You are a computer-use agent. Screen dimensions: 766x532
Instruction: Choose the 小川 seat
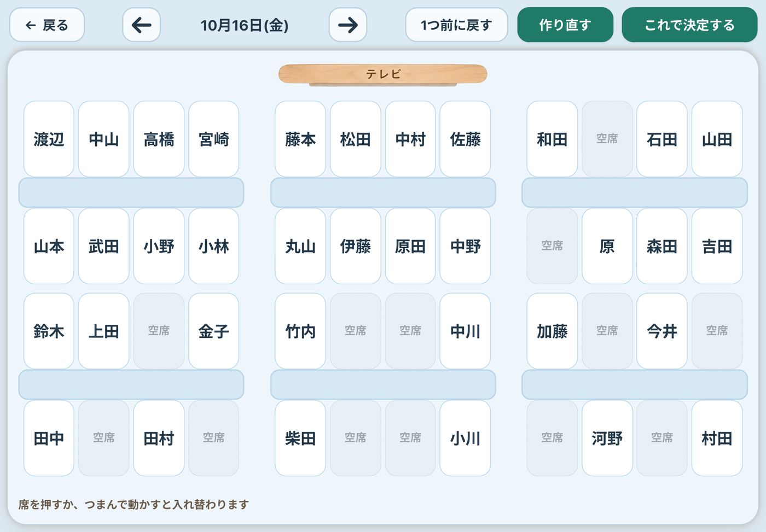click(465, 438)
